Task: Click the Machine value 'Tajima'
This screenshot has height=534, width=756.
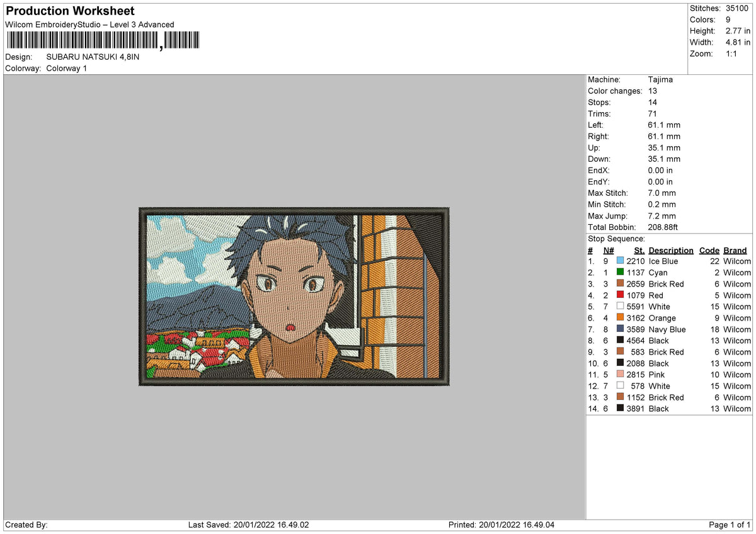Action: click(660, 80)
